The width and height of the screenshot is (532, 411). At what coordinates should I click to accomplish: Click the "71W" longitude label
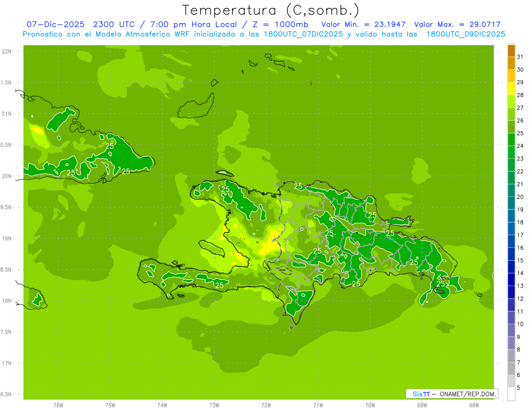click(x=318, y=405)
